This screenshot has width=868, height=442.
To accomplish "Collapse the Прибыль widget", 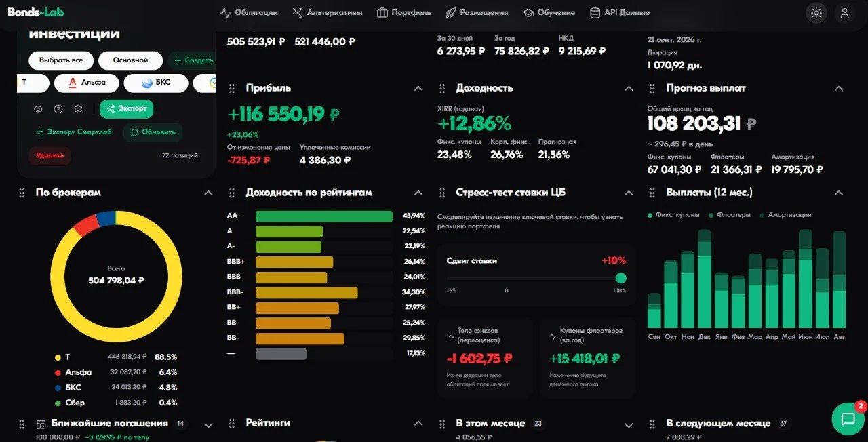I will point(418,89).
